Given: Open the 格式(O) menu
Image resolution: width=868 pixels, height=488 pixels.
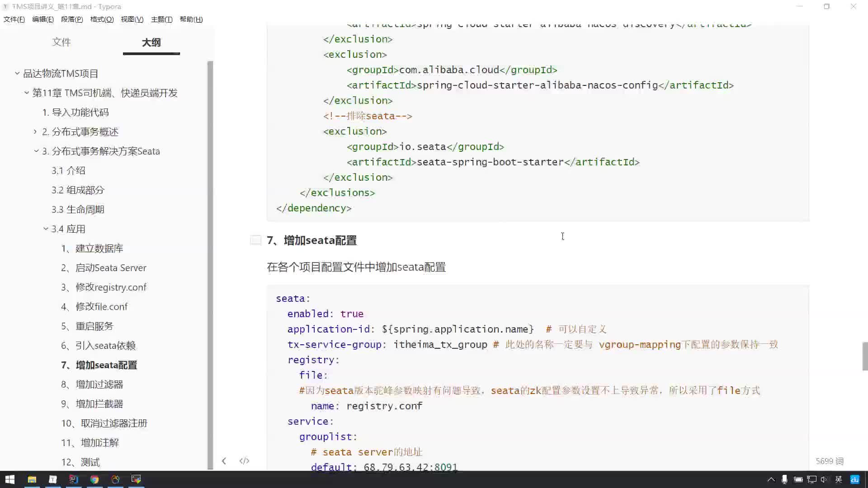Looking at the screenshot, I should pyautogui.click(x=102, y=19).
